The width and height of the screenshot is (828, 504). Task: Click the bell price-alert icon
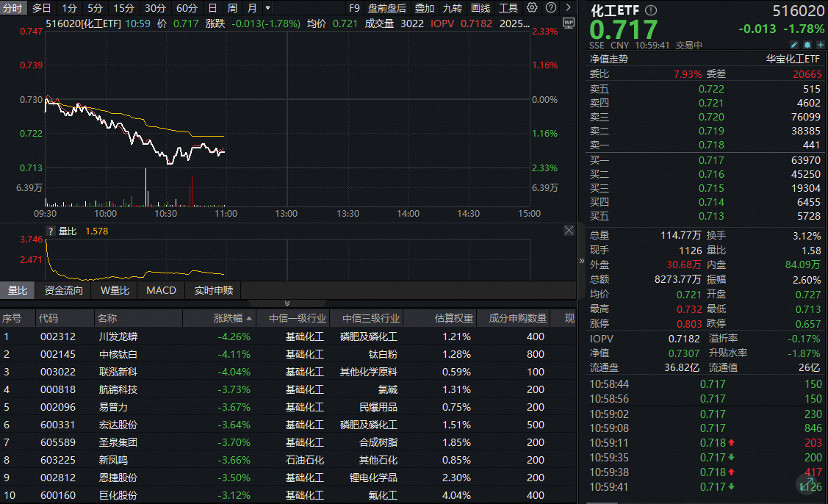click(x=807, y=46)
